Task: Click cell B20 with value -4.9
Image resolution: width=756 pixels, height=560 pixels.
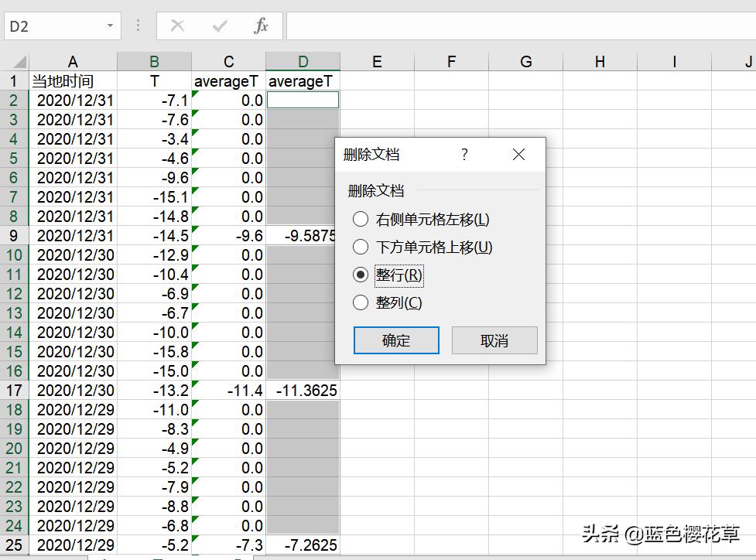Action: point(154,449)
